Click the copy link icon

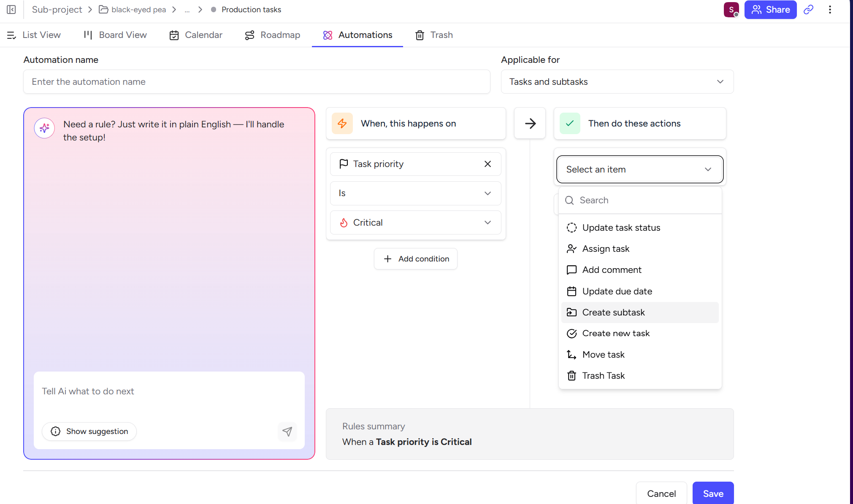pos(808,10)
